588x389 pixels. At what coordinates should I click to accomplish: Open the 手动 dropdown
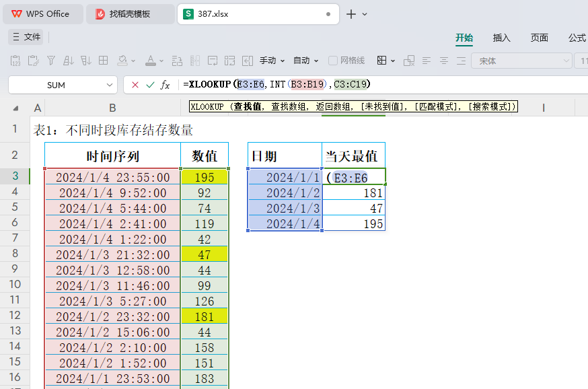click(x=272, y=61)
